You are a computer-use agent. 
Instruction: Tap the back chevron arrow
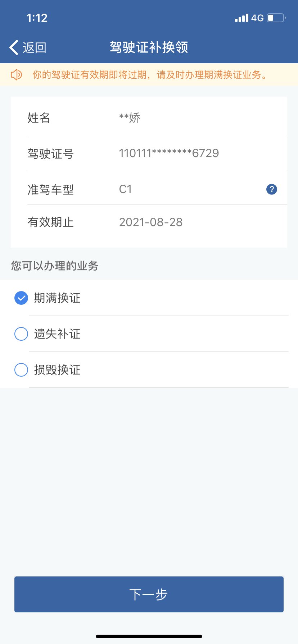point(14,47)
